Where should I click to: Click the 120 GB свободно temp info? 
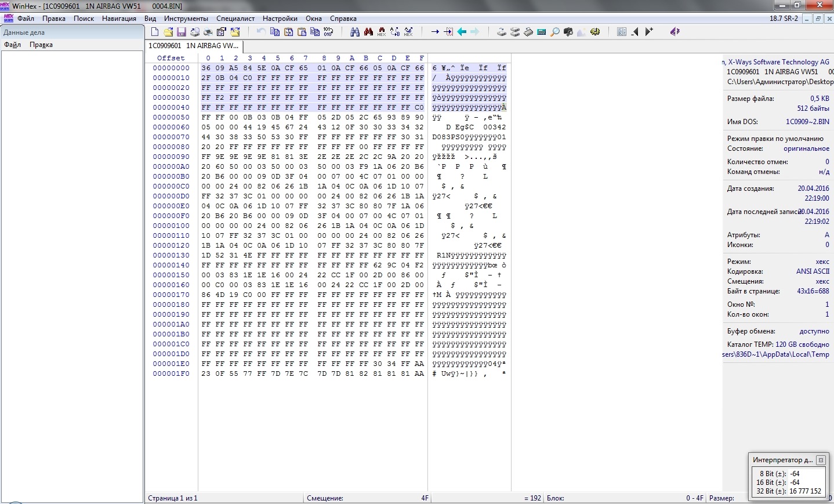802,345
